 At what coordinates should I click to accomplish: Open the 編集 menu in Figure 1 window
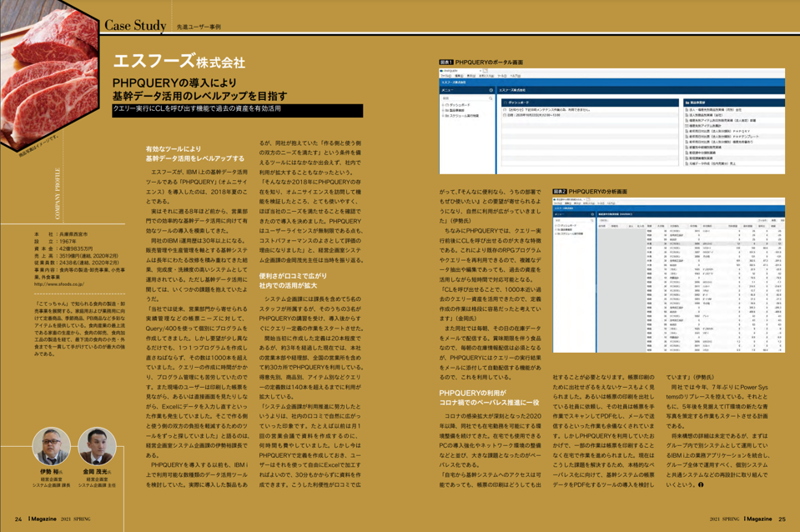coord(459,76)
